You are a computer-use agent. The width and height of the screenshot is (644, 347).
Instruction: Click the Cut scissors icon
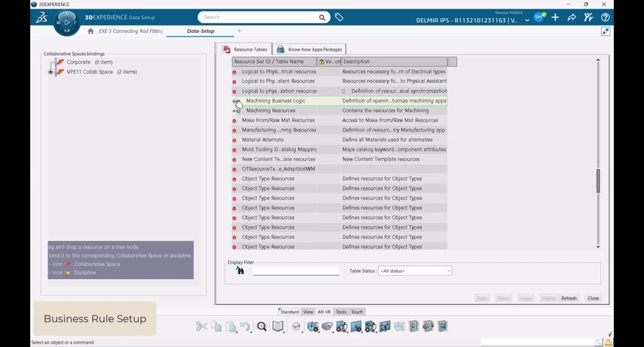pyautogui.click(x=201, y=326)
